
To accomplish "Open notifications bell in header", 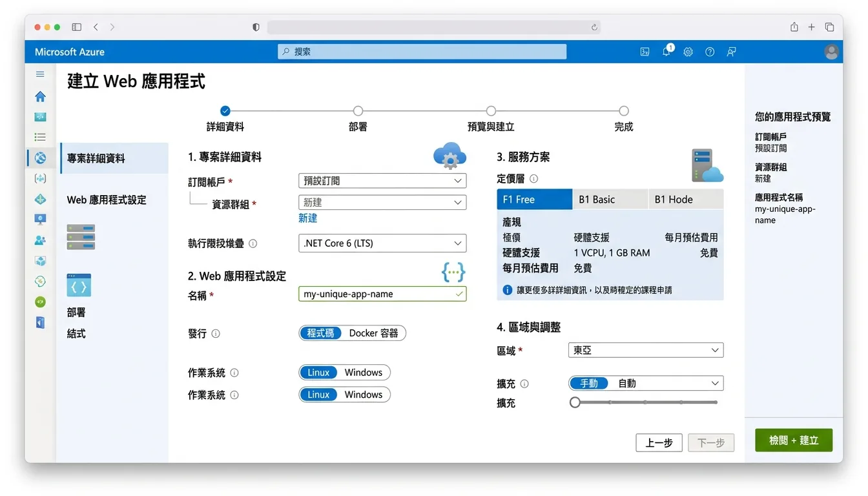I will [666, 52].
